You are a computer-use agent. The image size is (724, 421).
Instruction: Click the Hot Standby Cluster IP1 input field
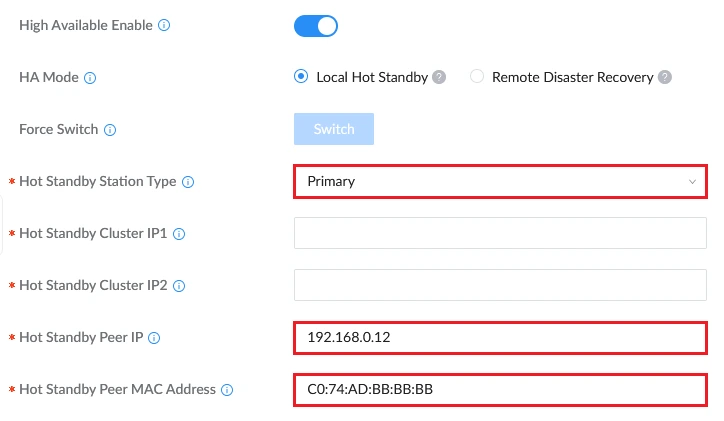(501, 233)
